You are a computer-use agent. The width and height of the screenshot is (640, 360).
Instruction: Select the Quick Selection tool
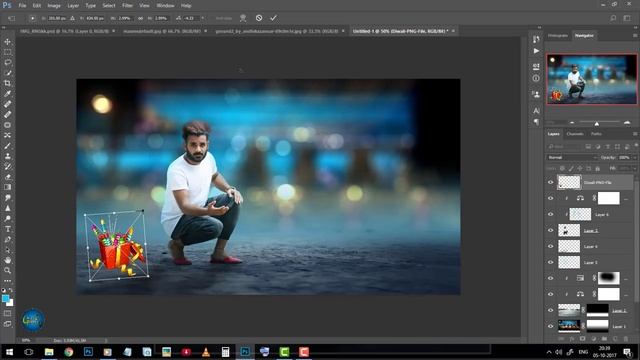pos(7,73)
